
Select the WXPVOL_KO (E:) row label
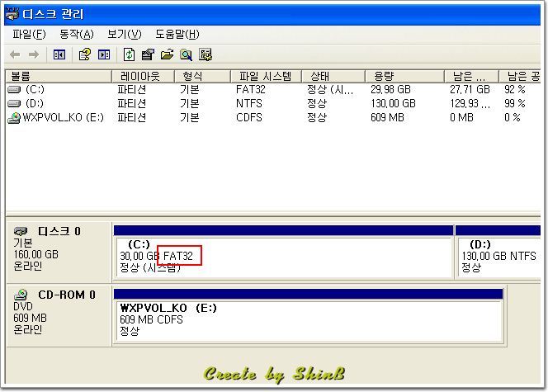coord(64,117)
